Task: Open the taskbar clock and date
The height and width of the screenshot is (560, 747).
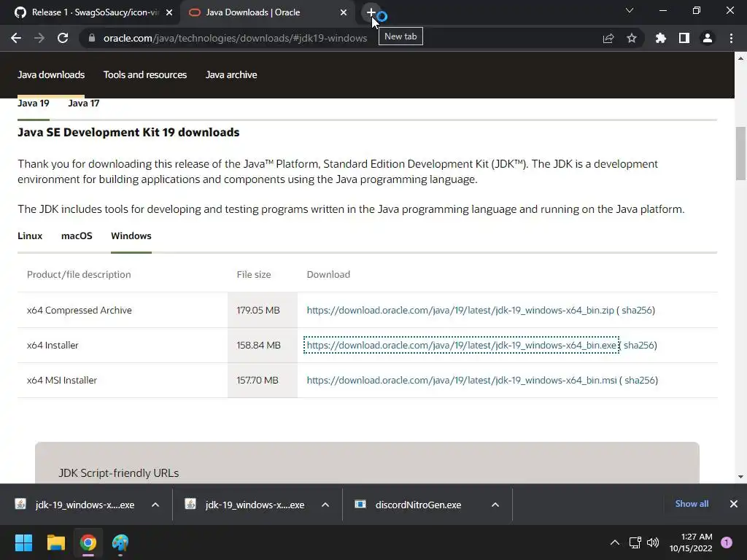Action: coord(691,542)
